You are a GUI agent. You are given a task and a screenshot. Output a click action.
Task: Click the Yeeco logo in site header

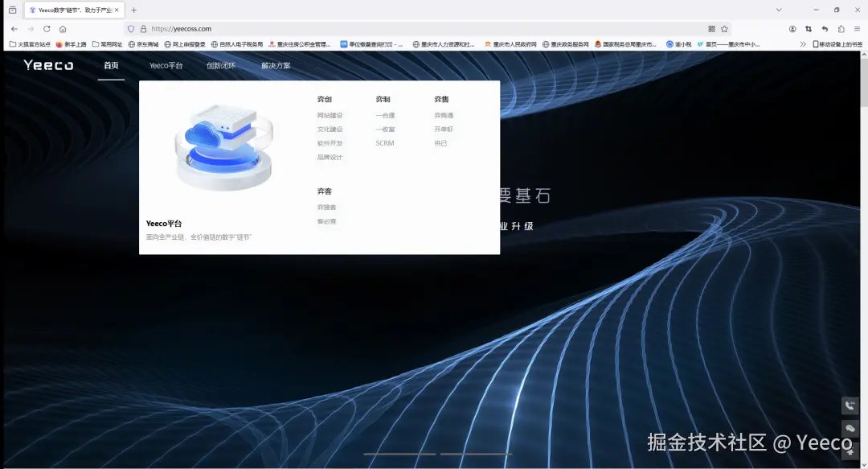pos(48,65)
